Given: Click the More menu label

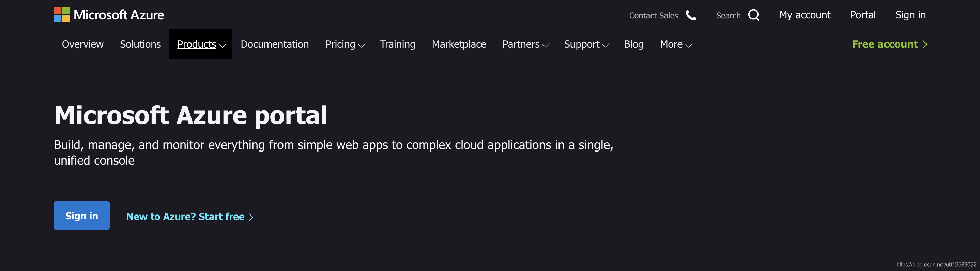Looking at the screenshot, I should [x=671, y=44].
